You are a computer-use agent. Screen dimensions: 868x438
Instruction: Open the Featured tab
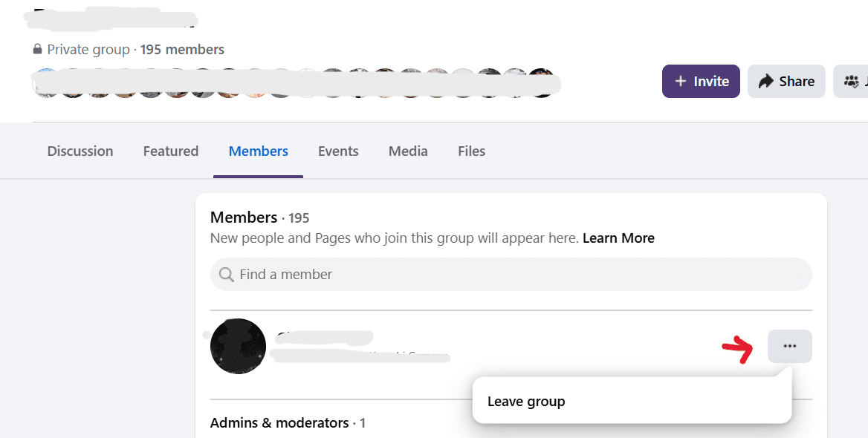point(170,151)
